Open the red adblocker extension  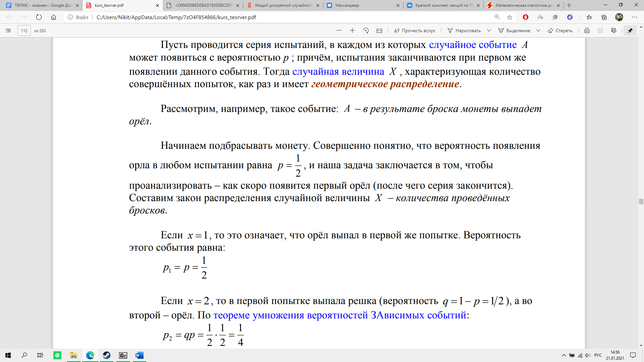click(526, 17)
